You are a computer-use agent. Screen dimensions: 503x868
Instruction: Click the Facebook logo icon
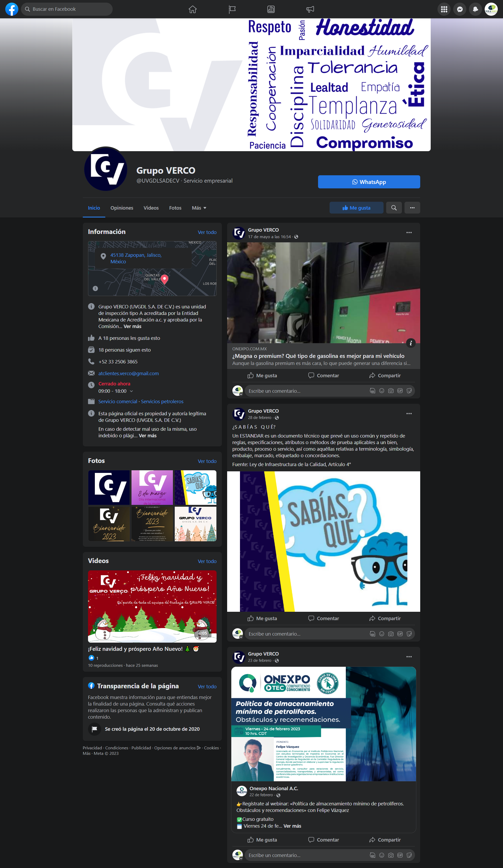click(x=12, y=9)
